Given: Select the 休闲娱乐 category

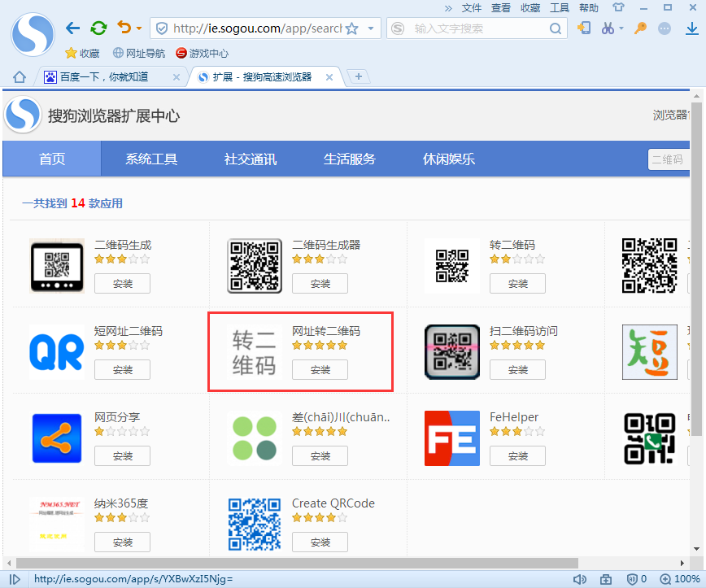Looking at the screenshot, I should click(x=448, y=159).
